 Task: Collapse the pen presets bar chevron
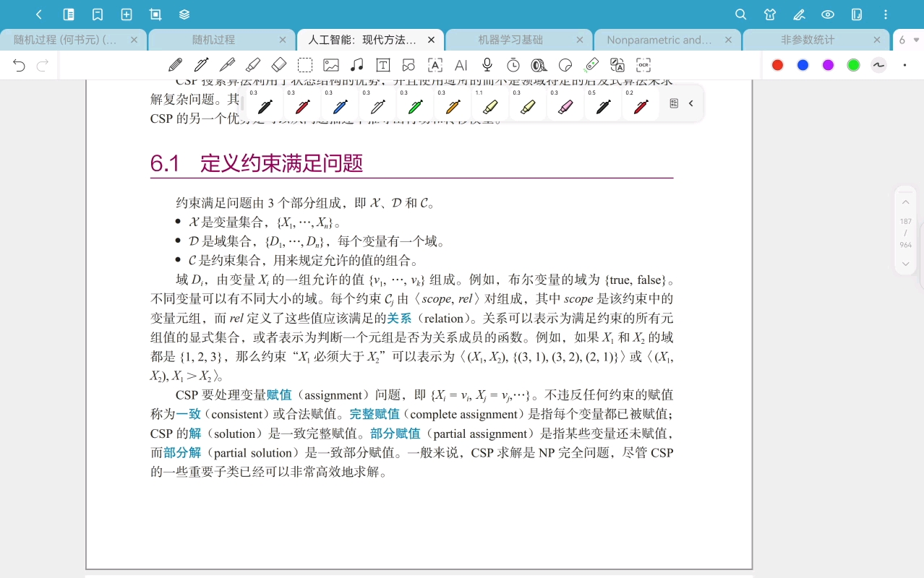691,103
